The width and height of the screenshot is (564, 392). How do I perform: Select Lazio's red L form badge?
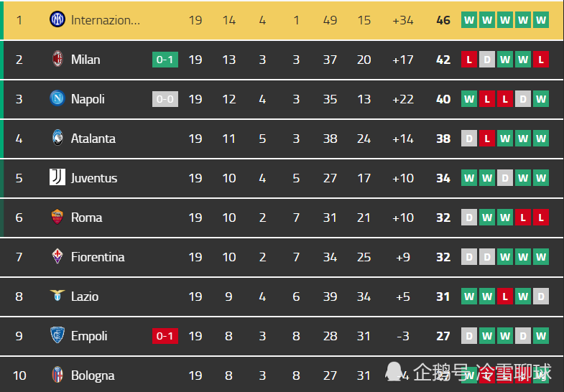click(505, 297)
